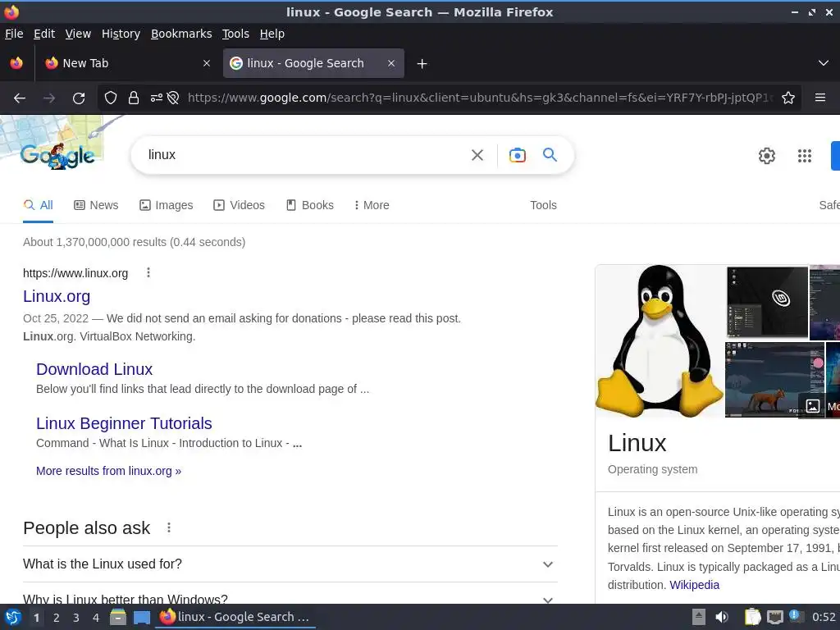Click the Firefox window button in taskbar

click(x=235, y=617)
